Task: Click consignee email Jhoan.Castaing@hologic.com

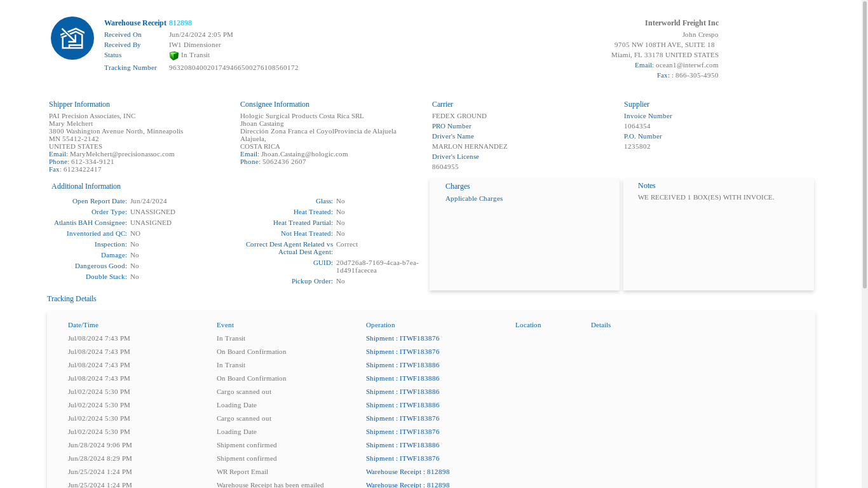Action: click(x=304, y=154)
